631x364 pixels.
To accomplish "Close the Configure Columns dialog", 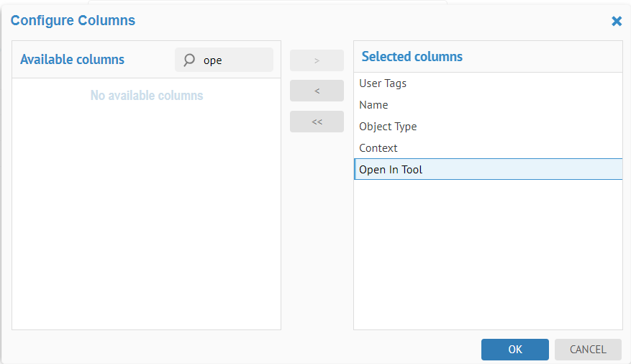I will pyautogui.click(x=617, y=21).
